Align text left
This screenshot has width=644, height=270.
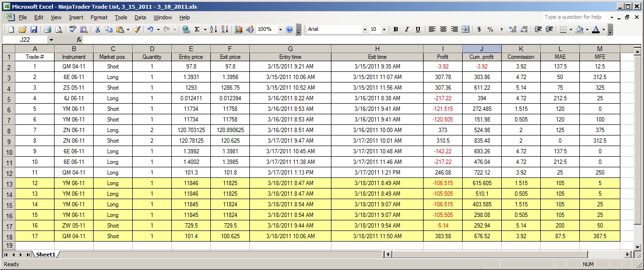click(432, 29)
